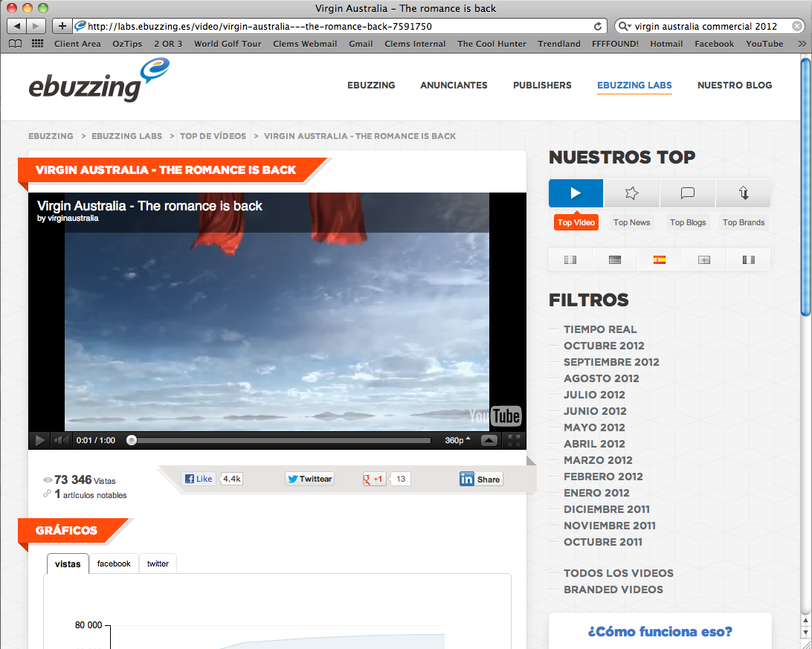Image resolution: width=812 pixels, height=649 pixels.
Task: Click the YouTube logo on the video
Action: point(494,416)
